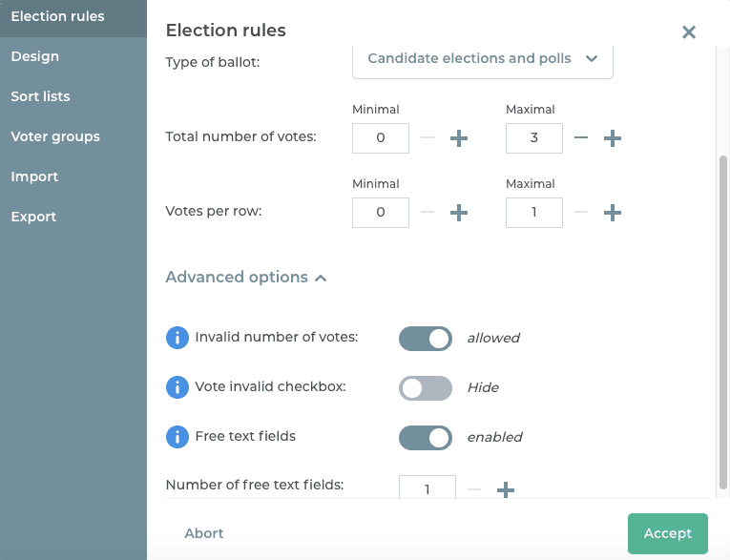Toggle Invalid number of votes switch
Image resolution: width=730 pixels, height=560 pixels.
coord(425,338)
